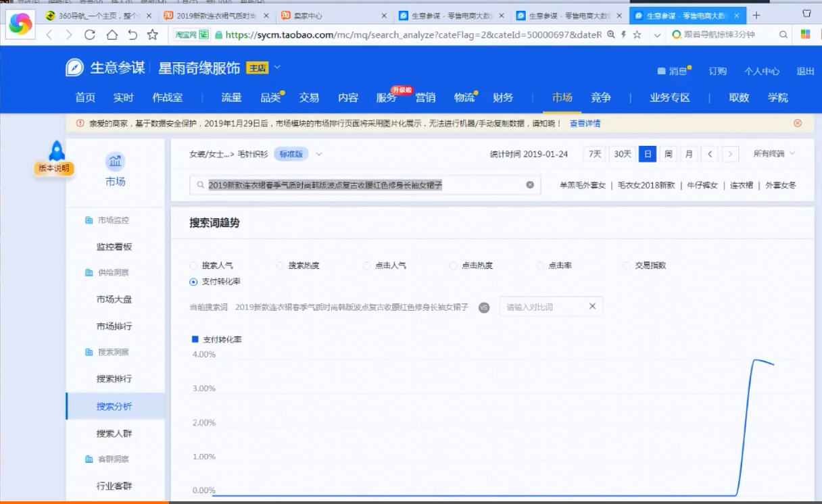Click the previous date arrow
This screenshot has width=822, height=504.
pos(710,154)
